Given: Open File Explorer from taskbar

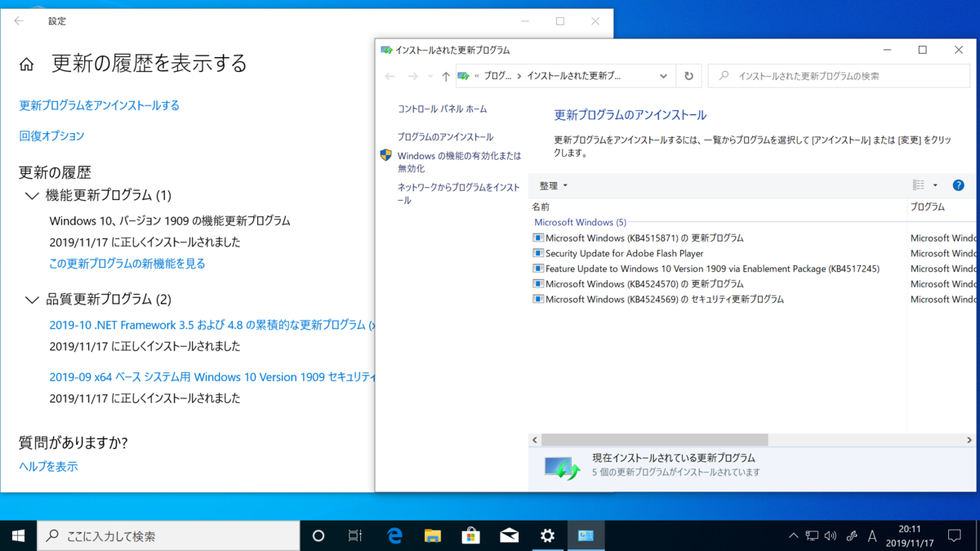Looking at the screenshot, I should tap(433, 536).
